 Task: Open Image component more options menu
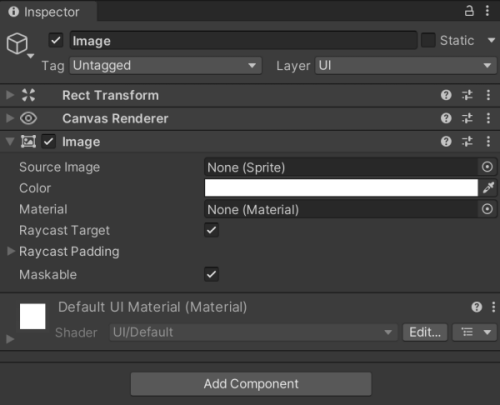click(488, 142)
